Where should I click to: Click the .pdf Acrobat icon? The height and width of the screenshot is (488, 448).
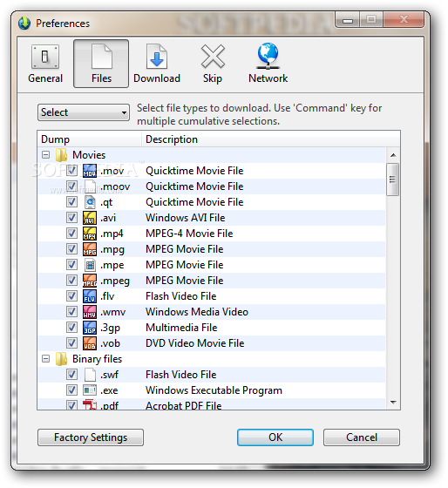pyautogui.click(x=90, y=404)
